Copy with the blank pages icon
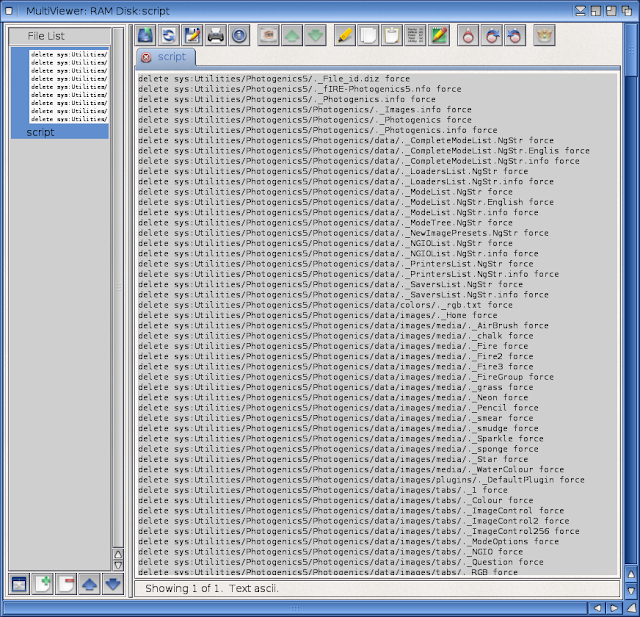Viewport: 640px width, 617px height. coord(368,36)
